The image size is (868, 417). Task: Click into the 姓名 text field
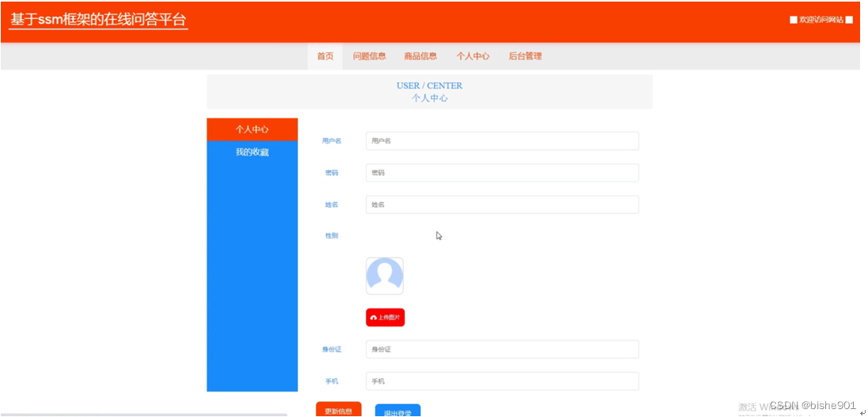click(502, 205)
